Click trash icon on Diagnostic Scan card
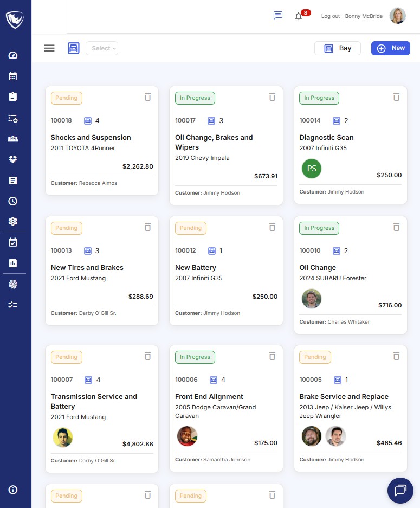The width and height of the screenshot is (420, 508). (x=396, y=97)
